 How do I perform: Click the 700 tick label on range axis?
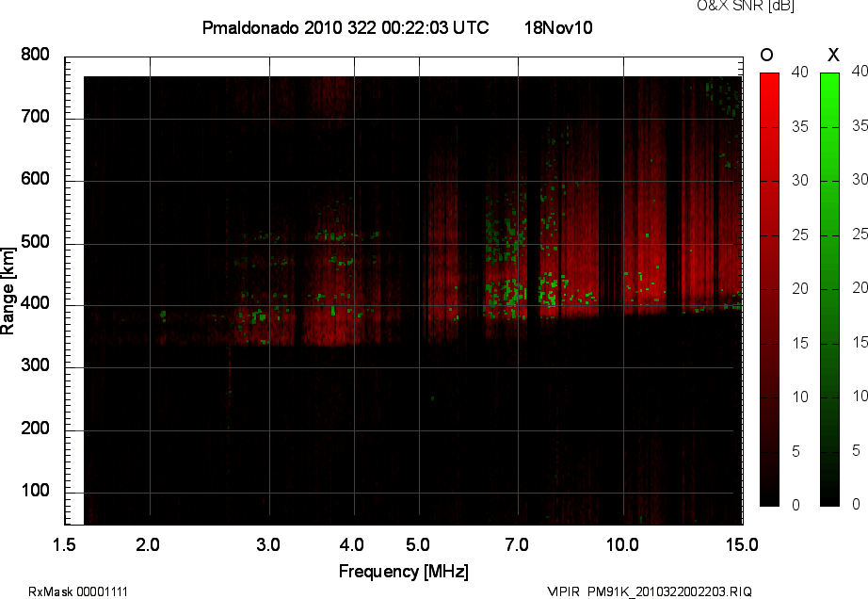[x=35, y=117]
